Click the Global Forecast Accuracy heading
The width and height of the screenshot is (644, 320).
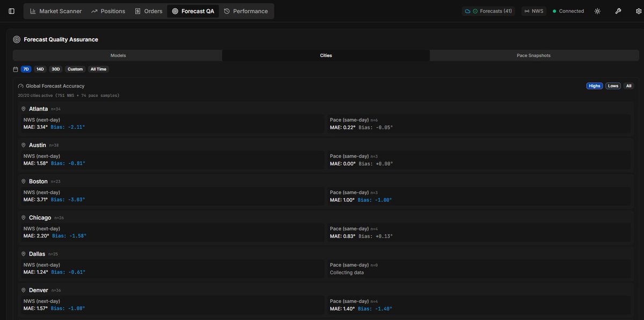pos(55,86)
